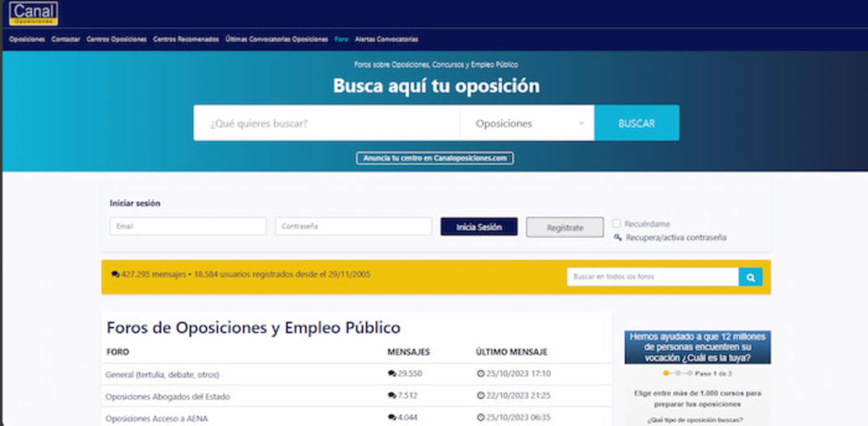Click the Buscar en todos los foros field
Screen dimensions: 868x426
point(653,277)
